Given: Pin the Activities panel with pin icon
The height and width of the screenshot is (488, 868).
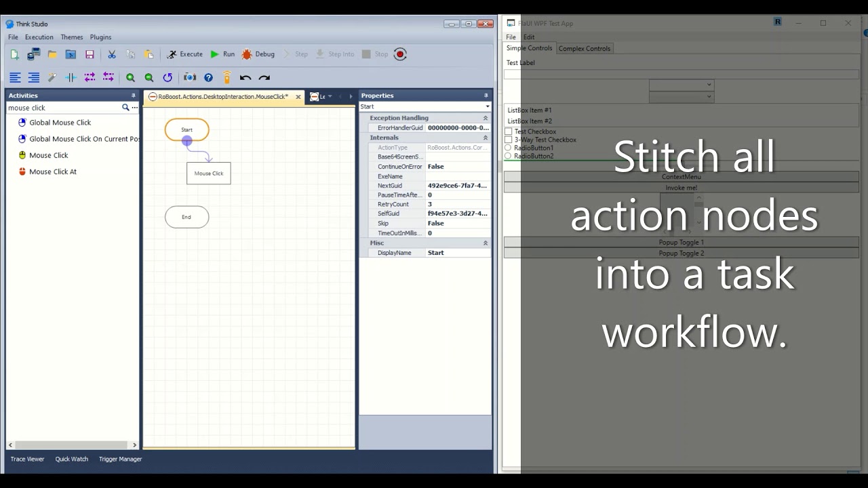Looking at the screenshot, I should pyautogui.click(x=133, y=96).
